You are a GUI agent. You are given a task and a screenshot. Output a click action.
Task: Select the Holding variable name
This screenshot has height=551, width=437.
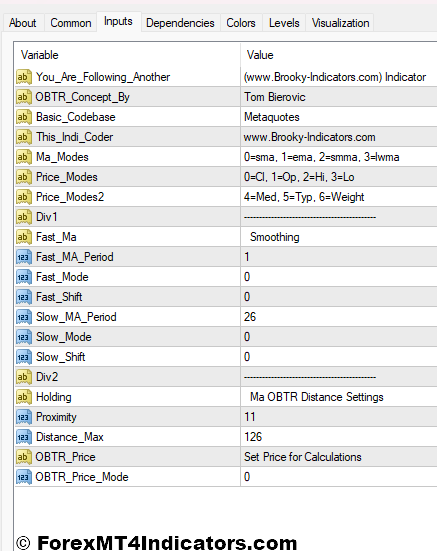[54, 397]
